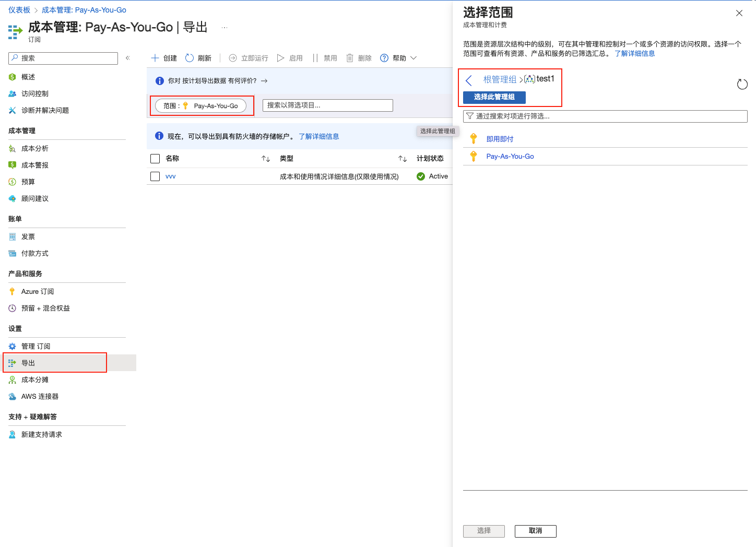Click the back arrow beside 根管理组
This screenshot has width=756, height=547.
(469, 80)
